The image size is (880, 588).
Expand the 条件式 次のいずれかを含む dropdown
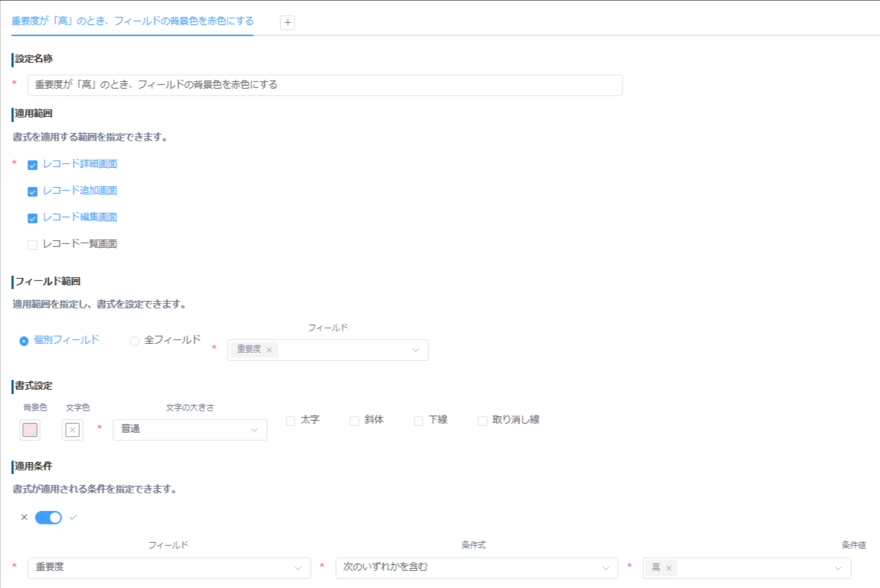476,568
